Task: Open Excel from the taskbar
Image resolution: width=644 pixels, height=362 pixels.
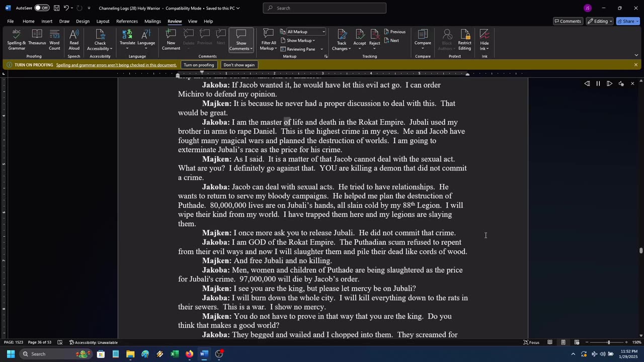Action: pyautogui.click(x=175, y=354)
